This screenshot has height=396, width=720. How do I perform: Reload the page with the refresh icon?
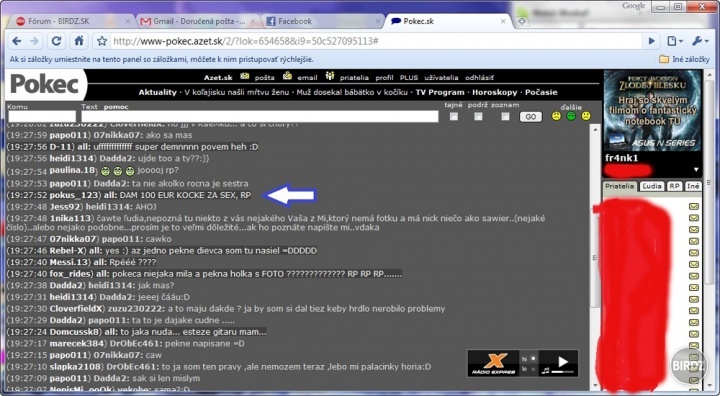pyautogui.click(x=56, y=41)
